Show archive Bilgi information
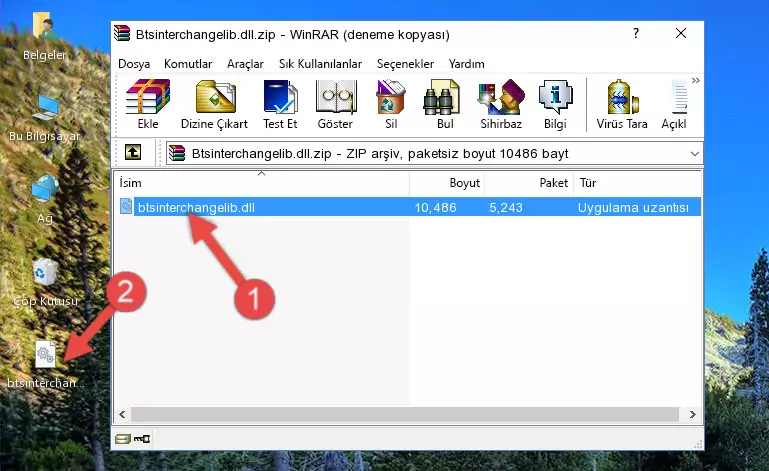 [555, 104]
